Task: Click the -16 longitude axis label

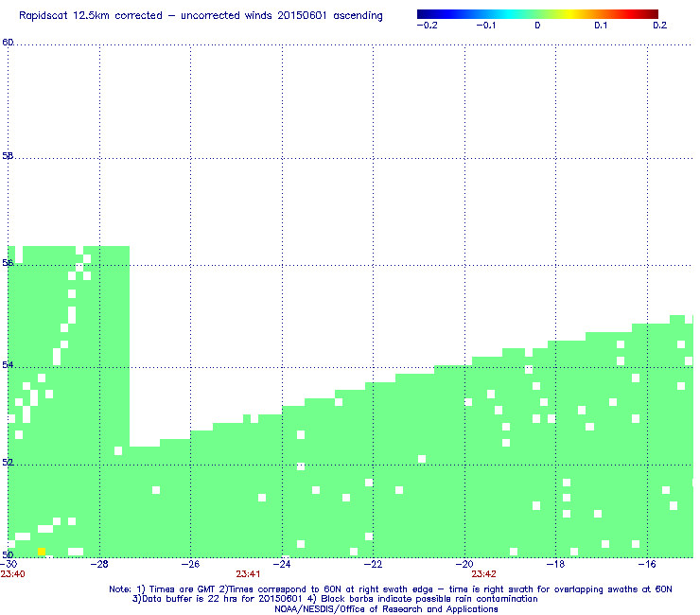Action: (647, 564)
